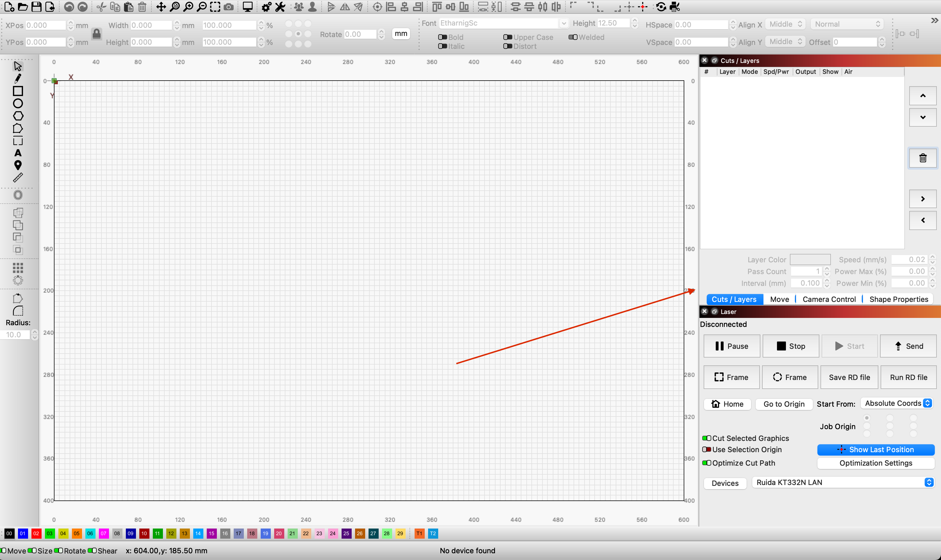
Task: Click the Show Last Position button
Action: point(875,449)
